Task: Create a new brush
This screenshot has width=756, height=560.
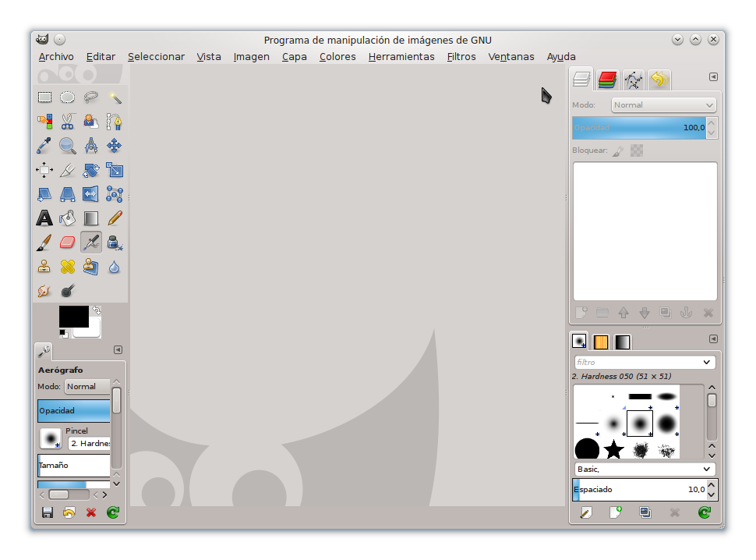Action: [616, 512]
